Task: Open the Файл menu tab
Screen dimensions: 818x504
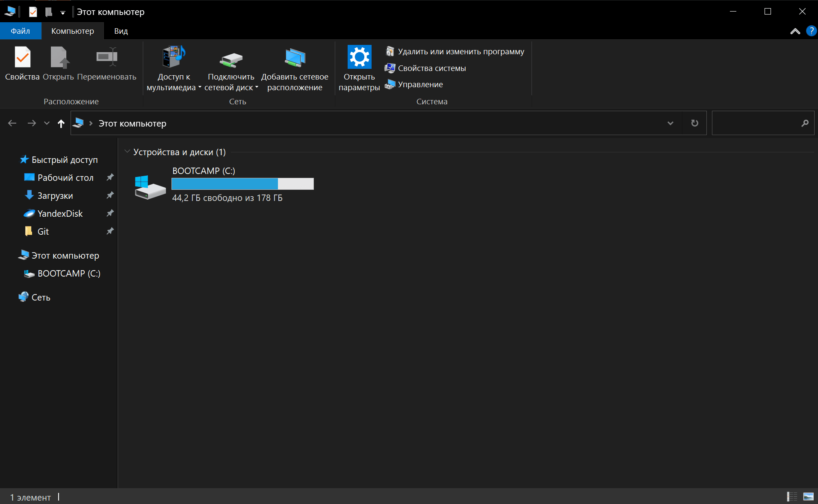Action: tap(21, 31)
